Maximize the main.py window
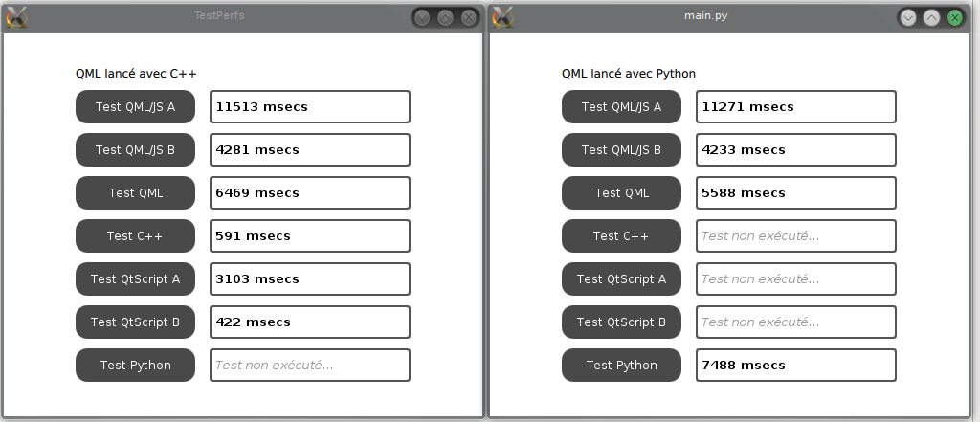 click(x=931, y=17)
